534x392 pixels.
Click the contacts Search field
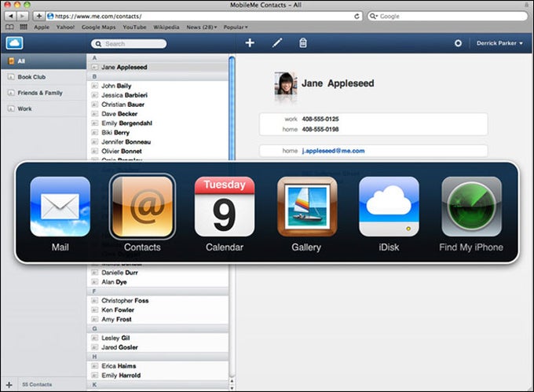[129, 43]
